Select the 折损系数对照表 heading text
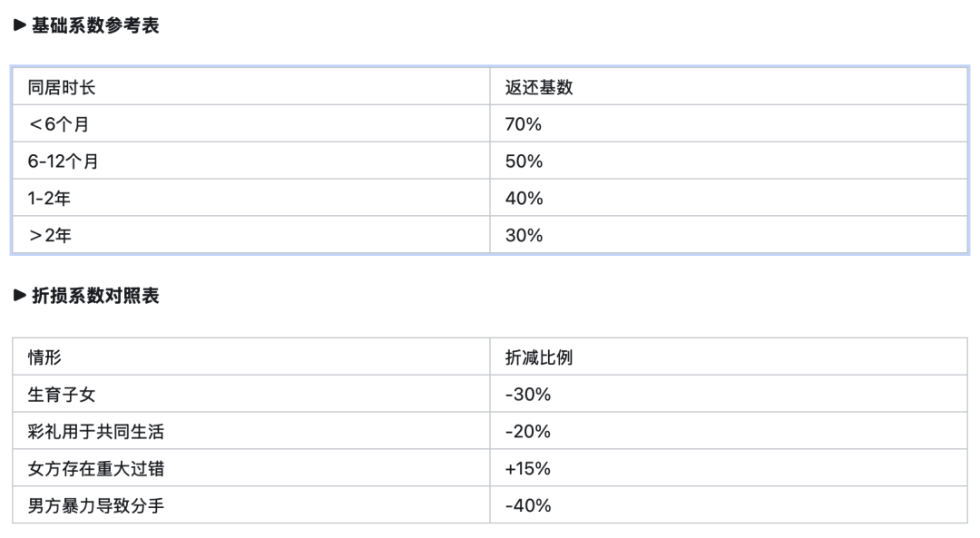The image size is (980, 538). 95,296
